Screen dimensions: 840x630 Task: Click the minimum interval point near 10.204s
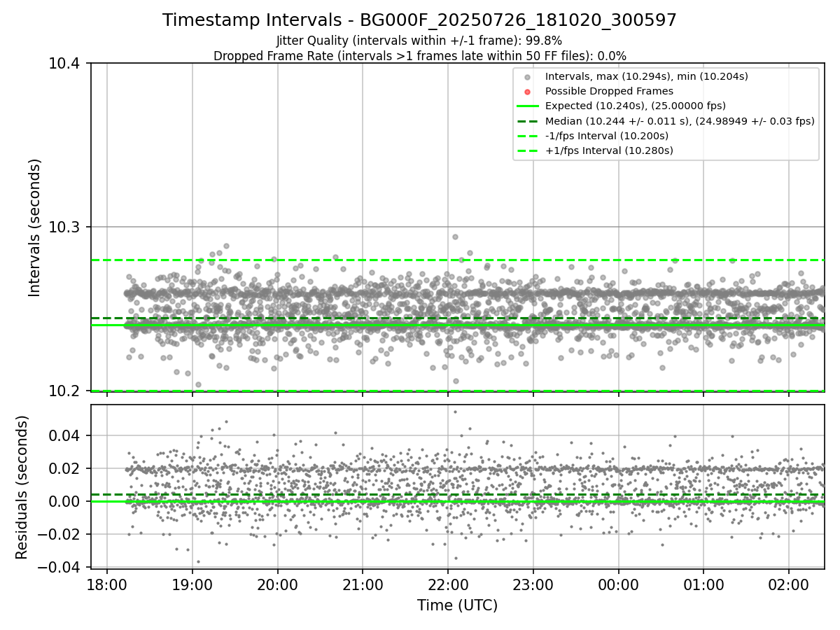click(198, 384)
